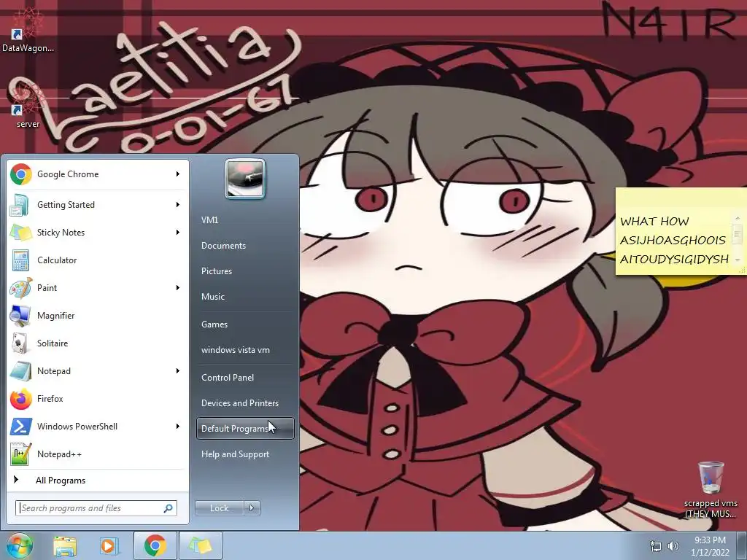Image resolution: width=747 pixels, height=560 pixels.
Task: Open Games from Start menu
Action: coord(245,324)
